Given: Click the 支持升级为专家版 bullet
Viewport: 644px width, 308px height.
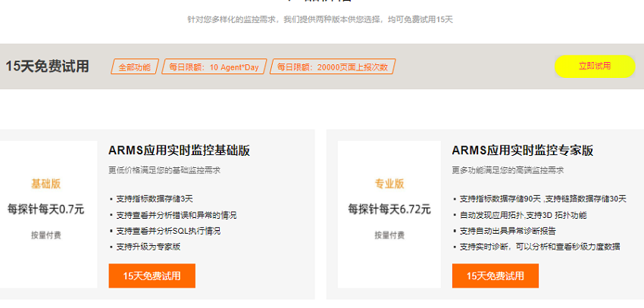Looking at the screenshot, I should tap(148, 247).
